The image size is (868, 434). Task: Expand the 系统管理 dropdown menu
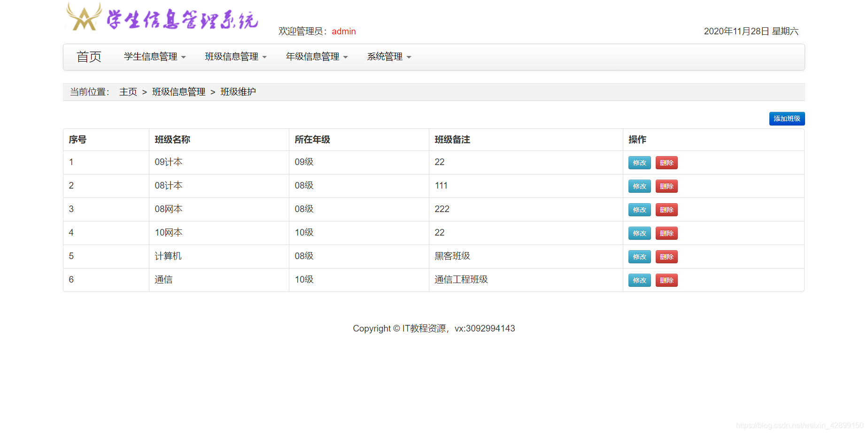tap(389, 57)
